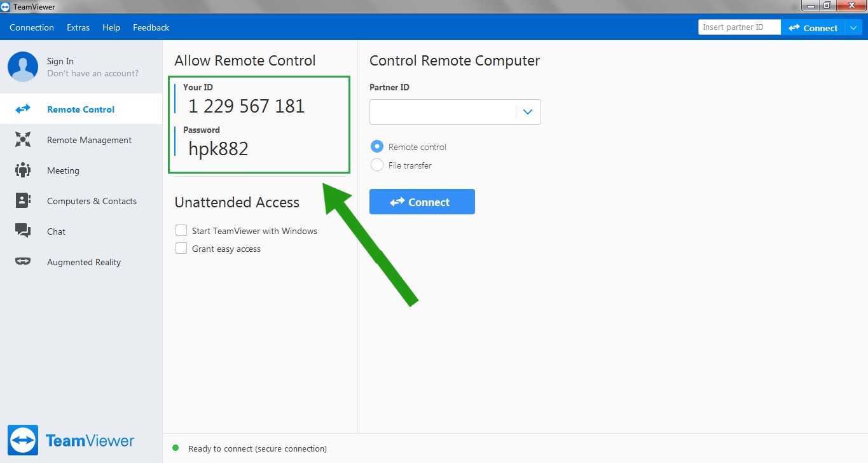The width and height of the screenshot is (868, 463).
Task: Click the large blue Connect button
Action: pos(422,202)
